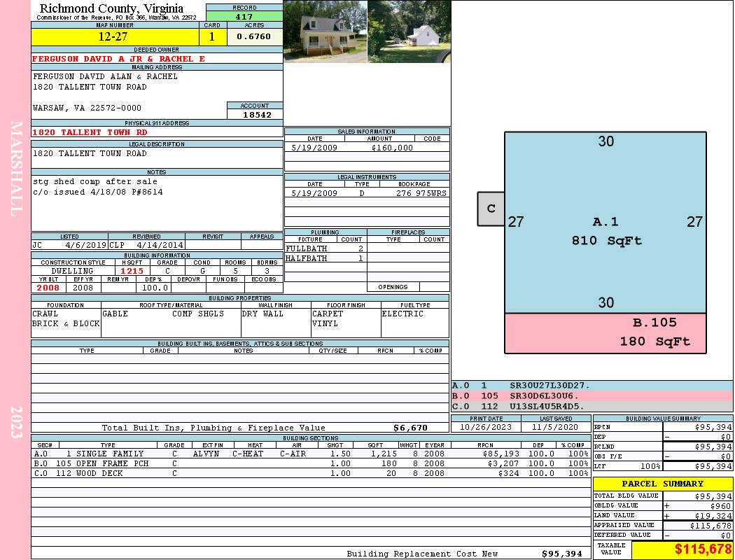This screenshot has width=735, height=560.
Task: Click the notes text about the storage shed
Action: point(95,181)
